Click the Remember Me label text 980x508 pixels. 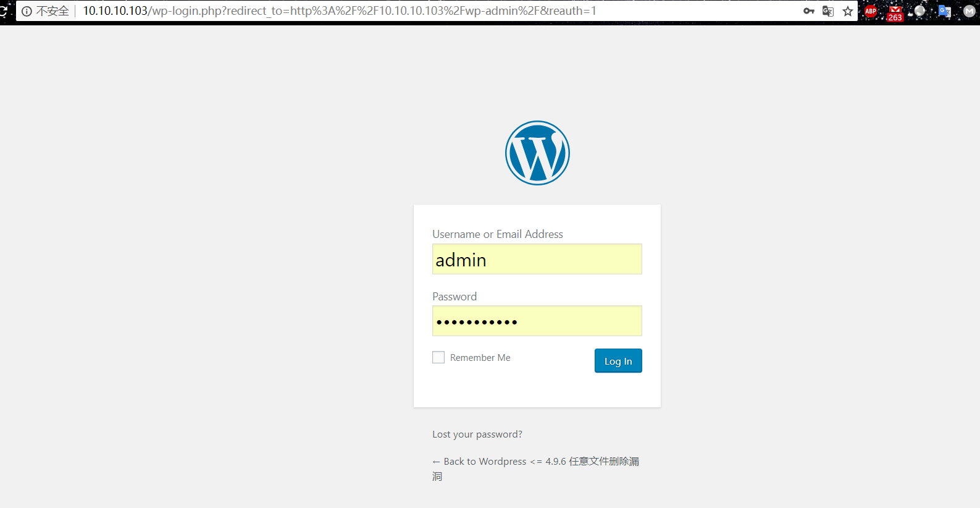pyautogui.click(x=480, y=358)
